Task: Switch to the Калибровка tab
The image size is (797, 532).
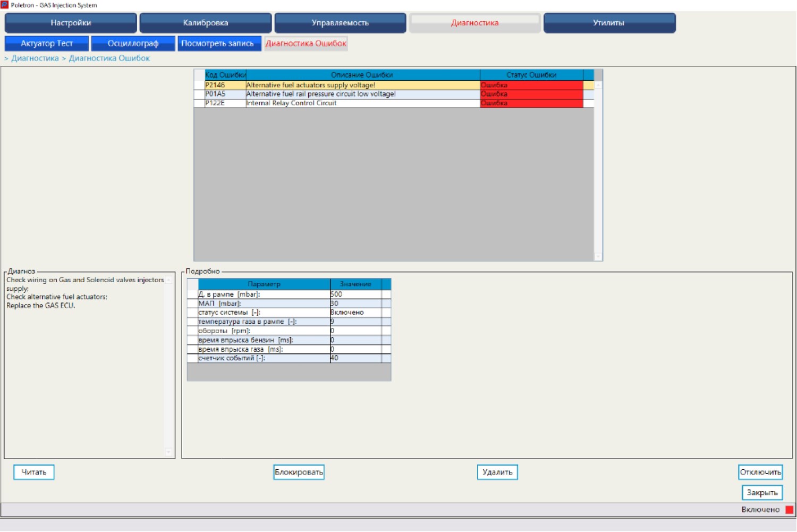Action: (206, 23)
